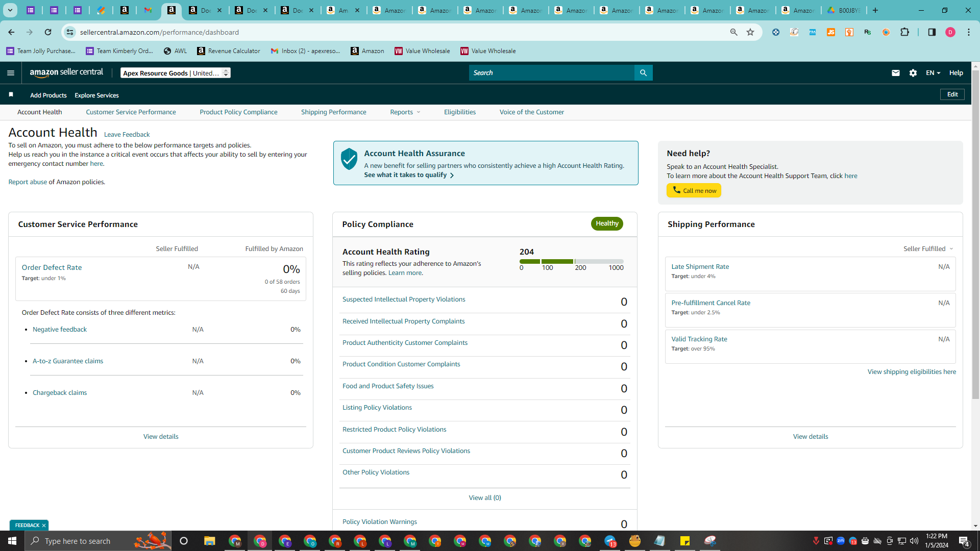Open the settings gear icon

913,73
